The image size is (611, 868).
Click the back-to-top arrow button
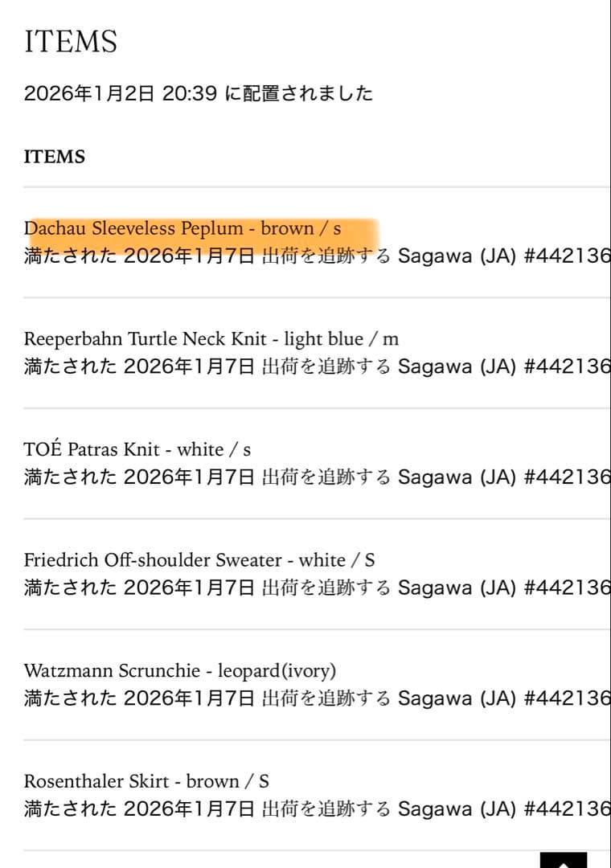(564, 861)
